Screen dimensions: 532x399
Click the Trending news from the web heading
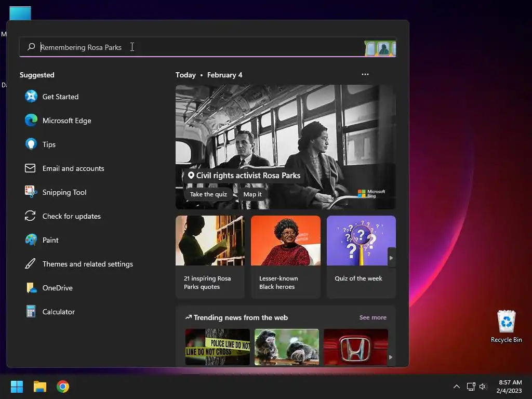coord(241,317)
